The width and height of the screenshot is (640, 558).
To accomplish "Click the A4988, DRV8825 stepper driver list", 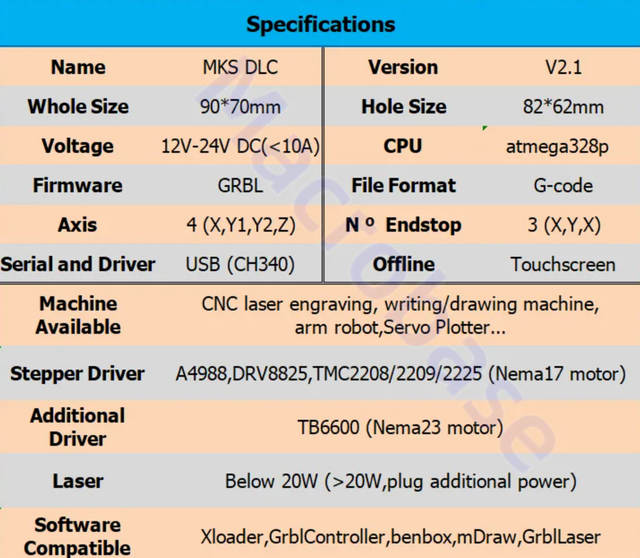I will (400, 375).
